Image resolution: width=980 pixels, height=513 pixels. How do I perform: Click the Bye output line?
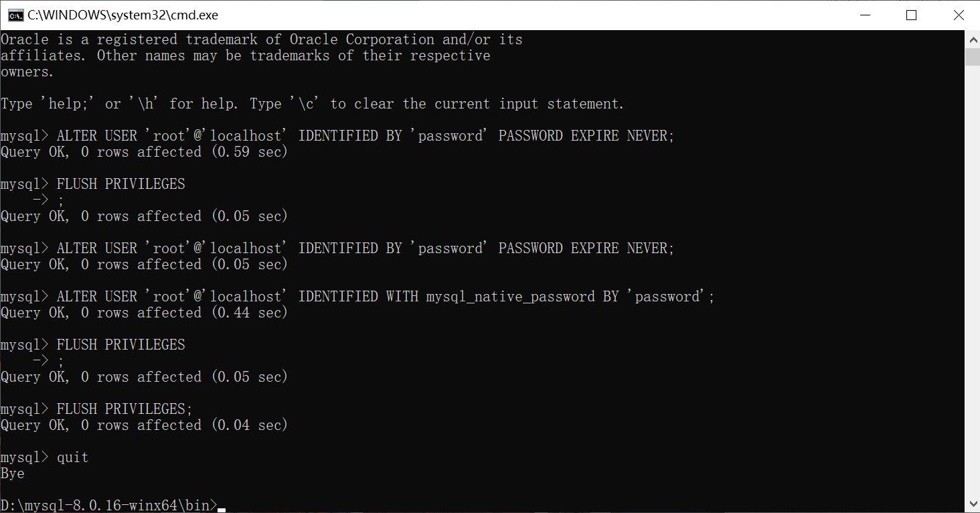[x=12, y=473]
